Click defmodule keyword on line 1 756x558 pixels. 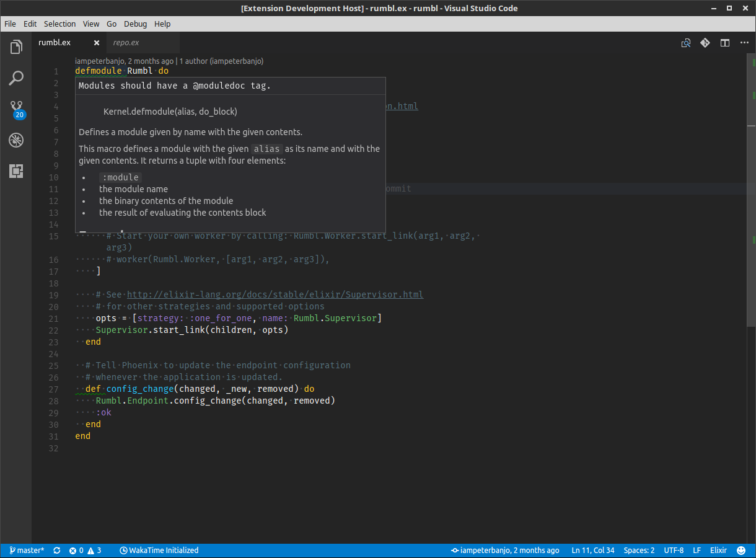(x=99, y=71)
